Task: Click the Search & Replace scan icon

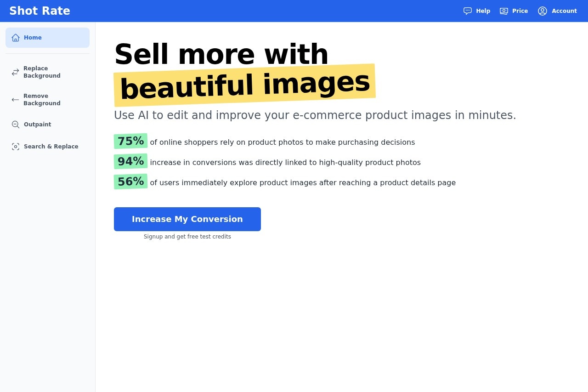Action: point(16,147)
